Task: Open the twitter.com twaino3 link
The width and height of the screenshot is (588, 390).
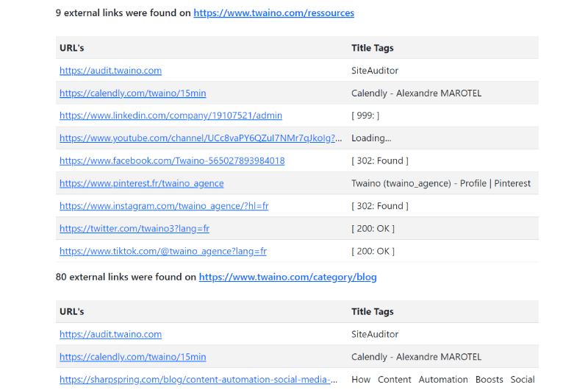Action: coord(135,228)
